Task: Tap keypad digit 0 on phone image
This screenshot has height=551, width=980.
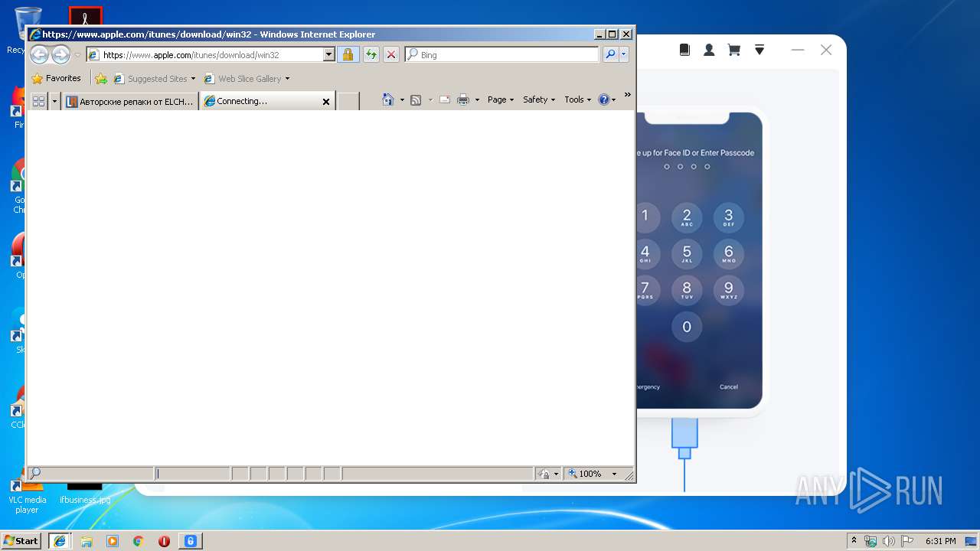Action: [x=687, y=327]
